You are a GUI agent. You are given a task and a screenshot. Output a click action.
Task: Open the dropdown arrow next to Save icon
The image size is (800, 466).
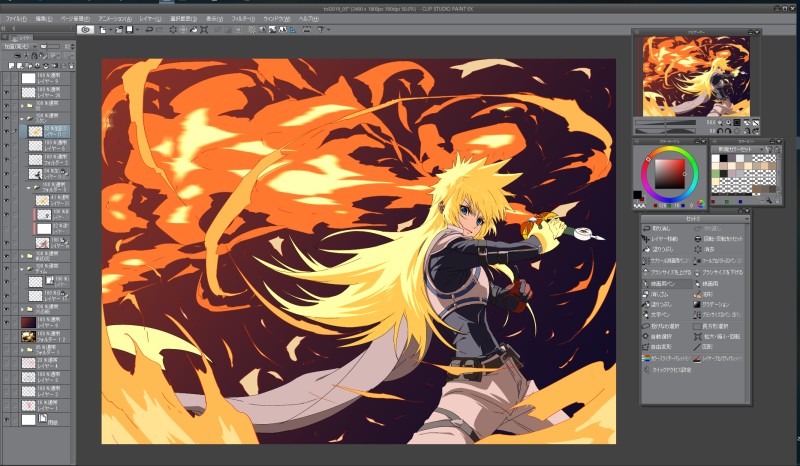coord(138,30)
